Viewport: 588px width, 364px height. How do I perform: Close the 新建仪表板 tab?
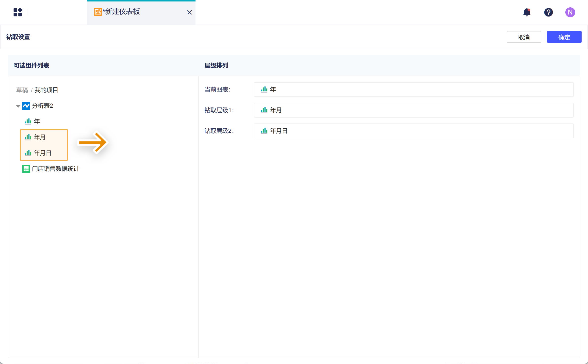(x=189, y=12)
